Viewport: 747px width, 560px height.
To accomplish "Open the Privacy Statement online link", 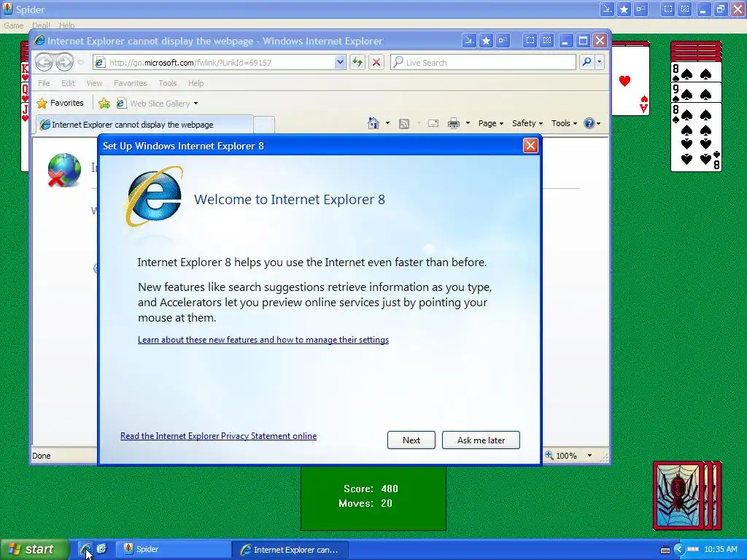I will pos(218,436).
